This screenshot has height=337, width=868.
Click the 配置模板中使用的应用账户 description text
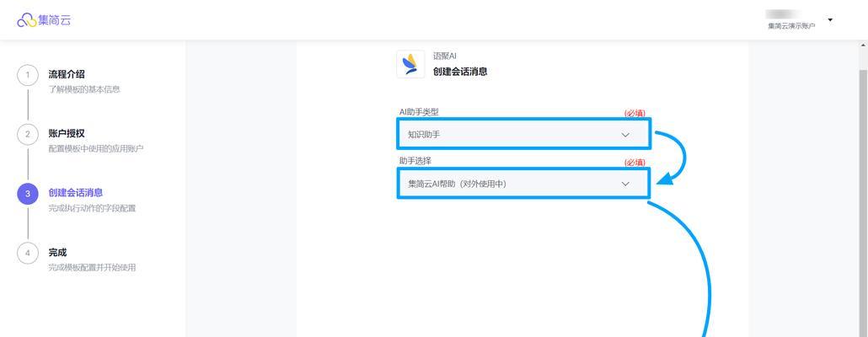tap(96, 148)
